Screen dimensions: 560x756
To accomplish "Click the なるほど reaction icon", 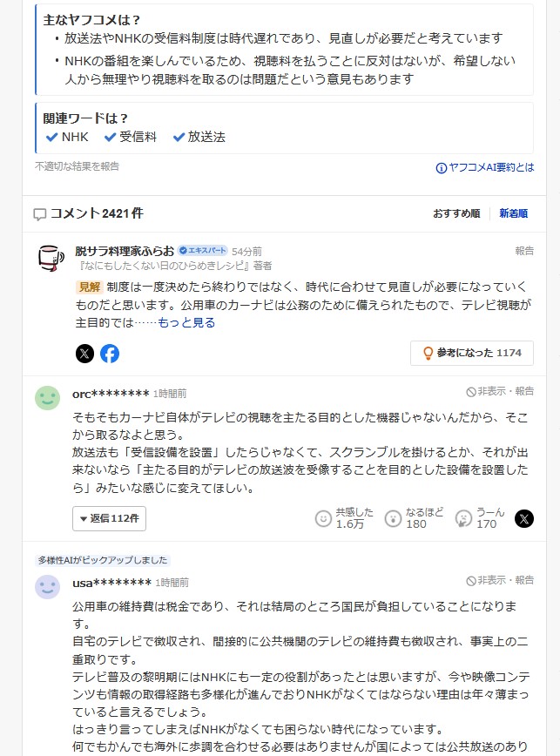I will (394, 519).
